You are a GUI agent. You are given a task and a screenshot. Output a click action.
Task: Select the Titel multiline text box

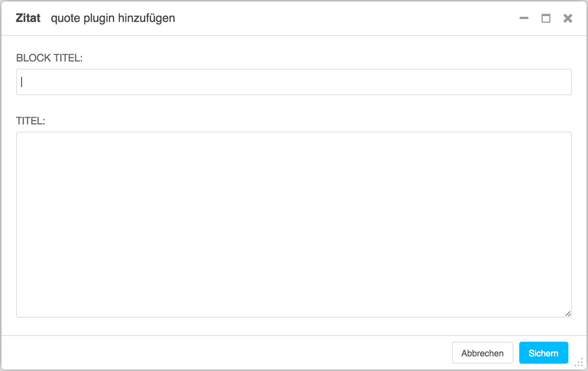coord(294,225)
